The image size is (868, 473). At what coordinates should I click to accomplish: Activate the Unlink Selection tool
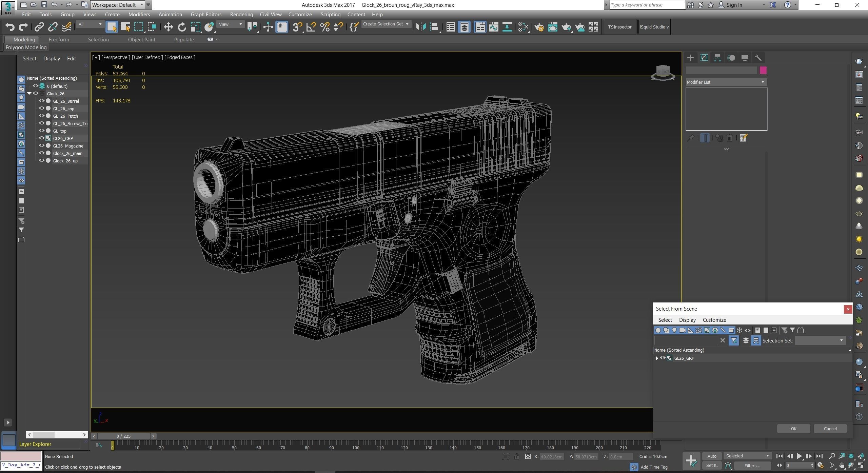(x=53, y=27)
